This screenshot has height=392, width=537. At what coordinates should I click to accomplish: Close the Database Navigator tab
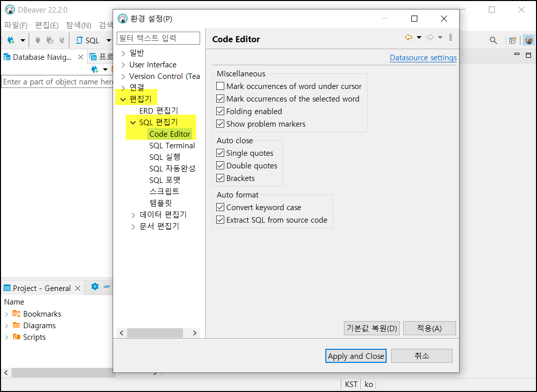point(80,57)
